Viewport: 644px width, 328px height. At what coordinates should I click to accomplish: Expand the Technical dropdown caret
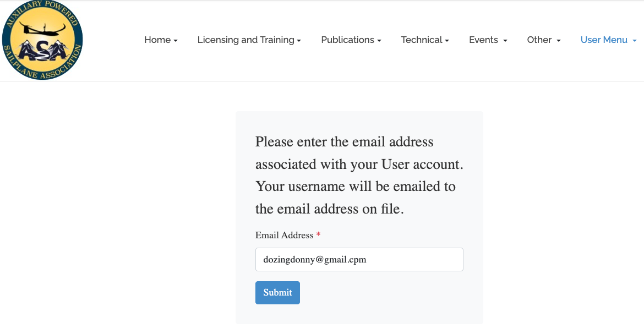[447, 41]
